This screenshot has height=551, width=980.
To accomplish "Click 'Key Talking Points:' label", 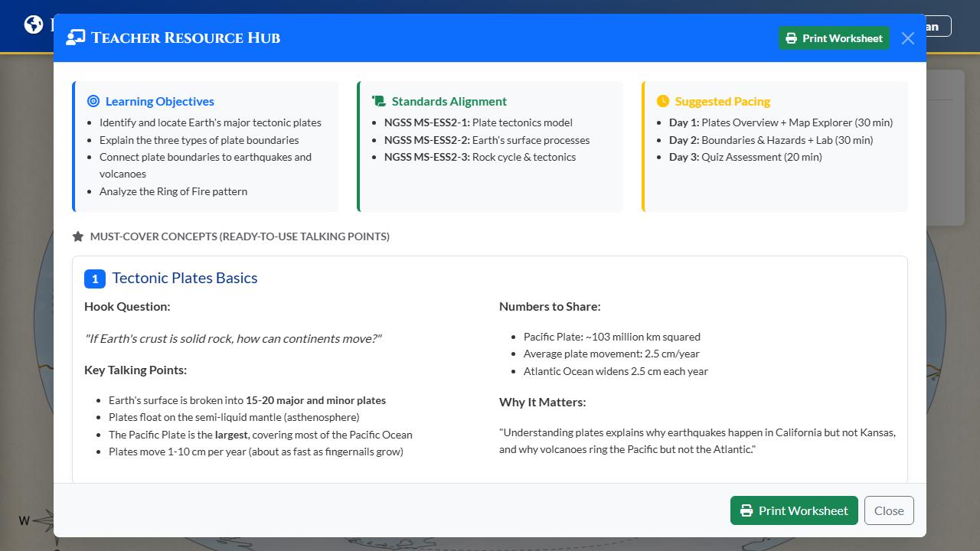I will 136,370.
